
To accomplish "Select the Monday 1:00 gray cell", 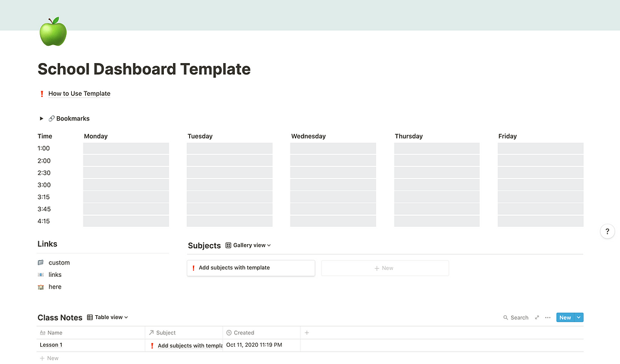I will (x=125, y=148).
